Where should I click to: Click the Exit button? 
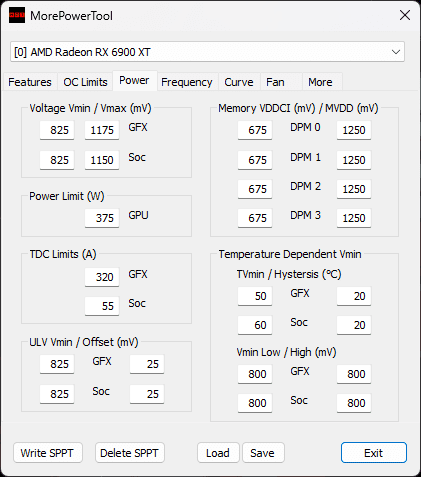coord(374,453)
